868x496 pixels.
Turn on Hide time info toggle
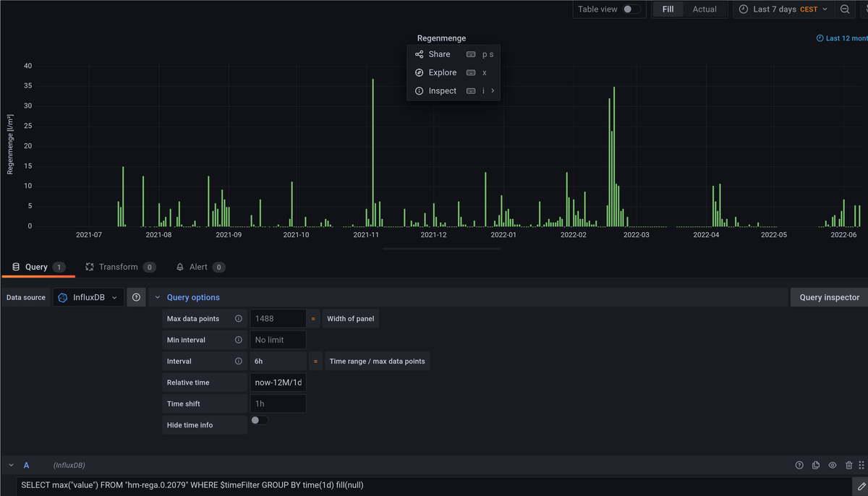[x=259, y=421]
